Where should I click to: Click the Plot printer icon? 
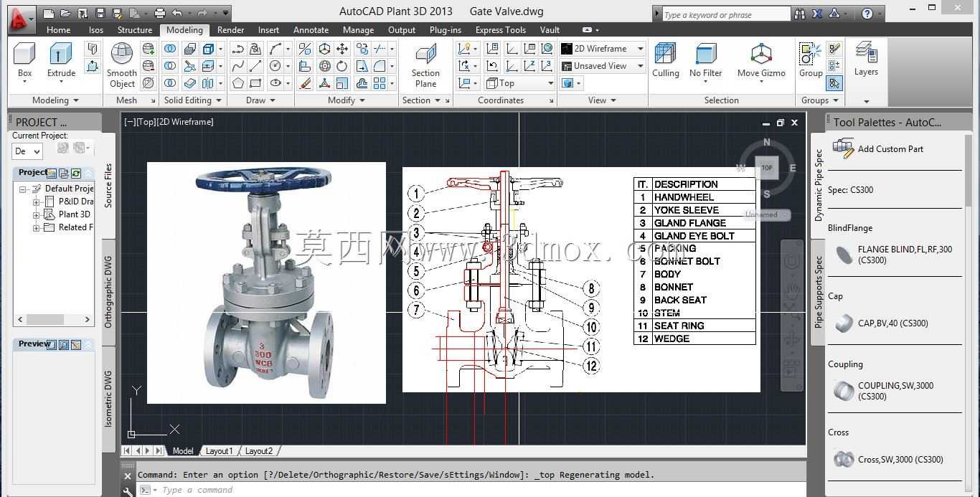click(159, 13)
